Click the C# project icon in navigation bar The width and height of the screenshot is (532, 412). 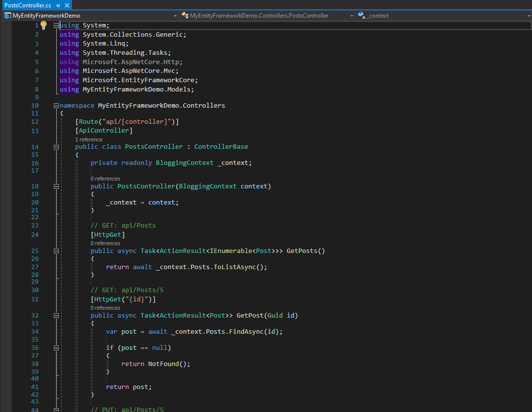tap(7, 16)
